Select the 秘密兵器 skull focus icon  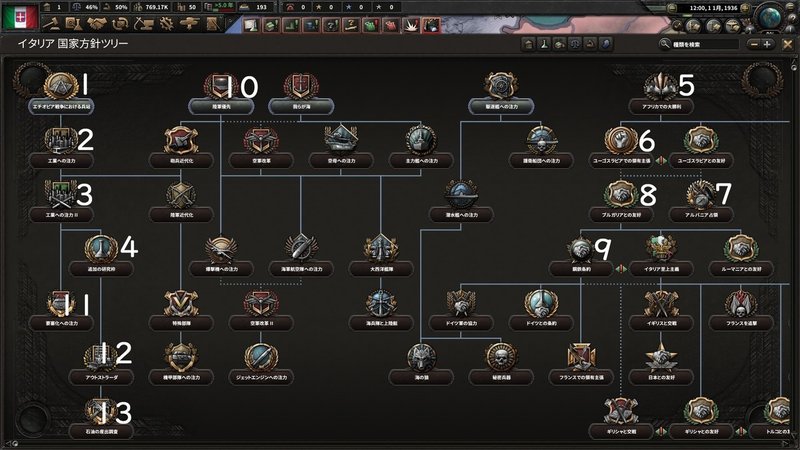(501, 357)
